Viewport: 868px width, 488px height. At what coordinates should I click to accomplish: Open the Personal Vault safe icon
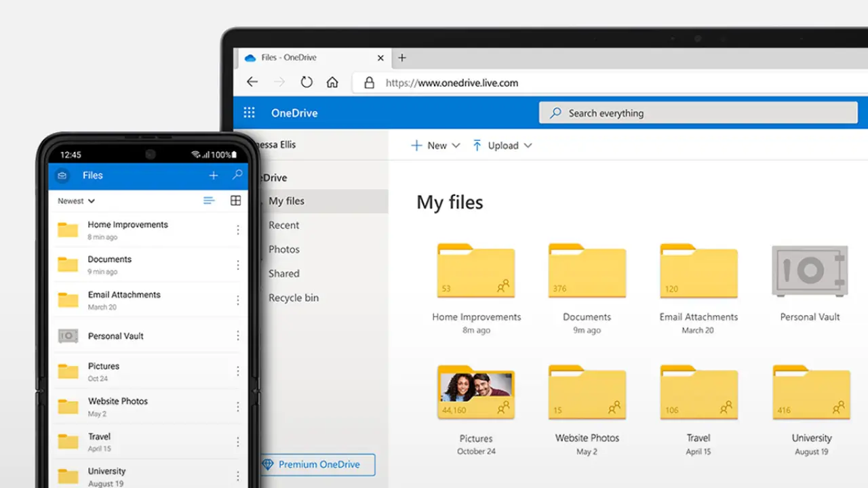tap(810, 271)
